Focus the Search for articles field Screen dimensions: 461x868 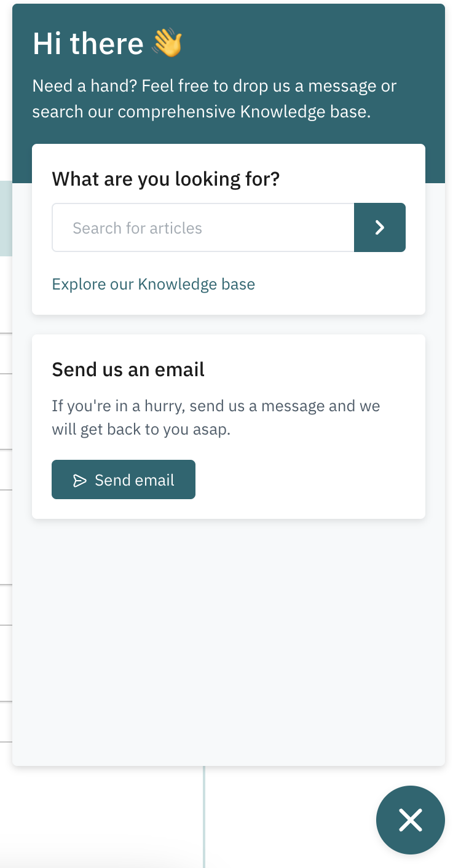pyautogui.click(x=203, y=227)
